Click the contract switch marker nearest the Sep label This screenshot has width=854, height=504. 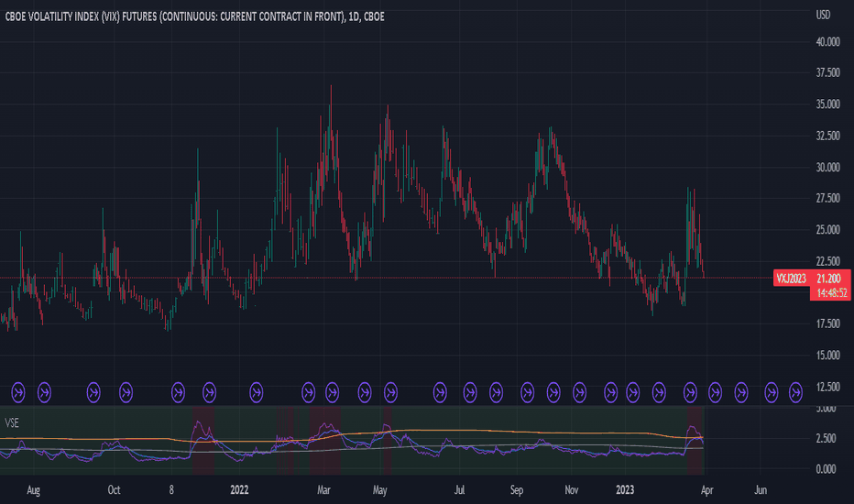[527, 392]
